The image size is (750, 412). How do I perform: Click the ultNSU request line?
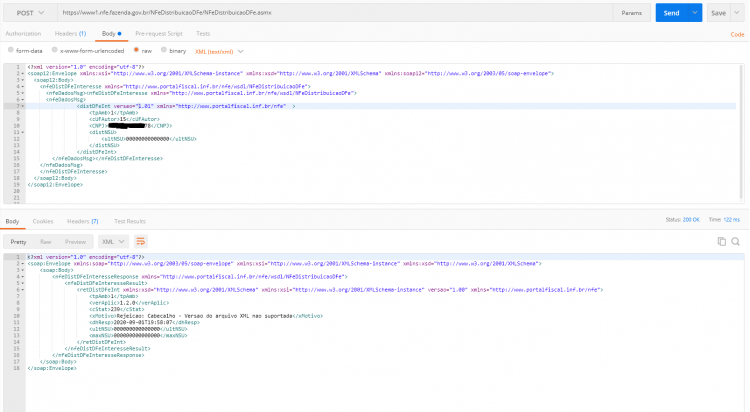[x=149, y=139]
